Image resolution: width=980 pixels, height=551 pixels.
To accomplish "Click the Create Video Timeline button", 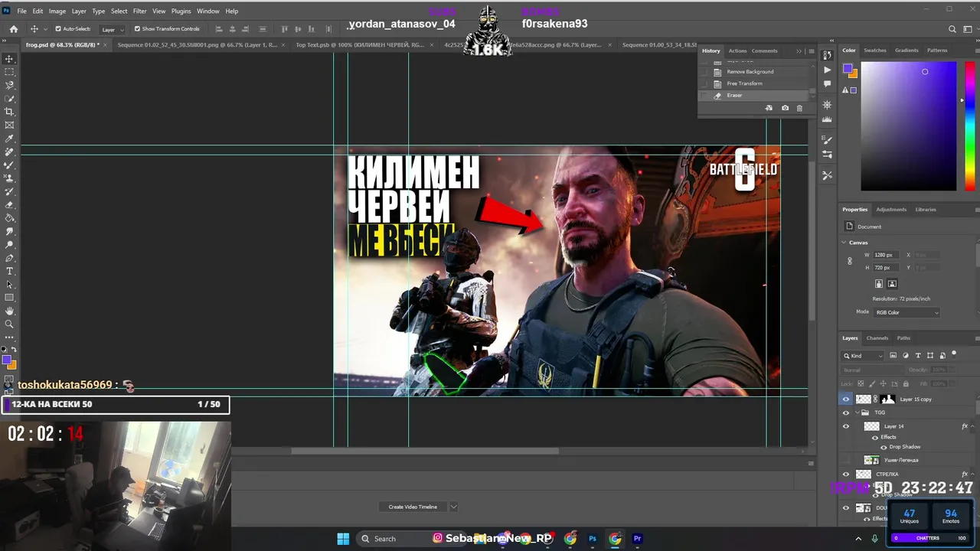I will tap(413, 507).
